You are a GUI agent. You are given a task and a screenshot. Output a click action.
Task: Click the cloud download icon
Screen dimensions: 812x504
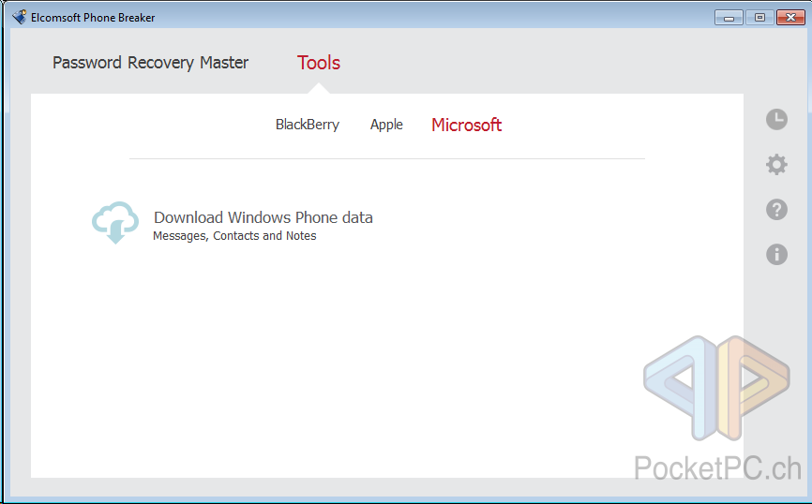(x=115, y=223)
